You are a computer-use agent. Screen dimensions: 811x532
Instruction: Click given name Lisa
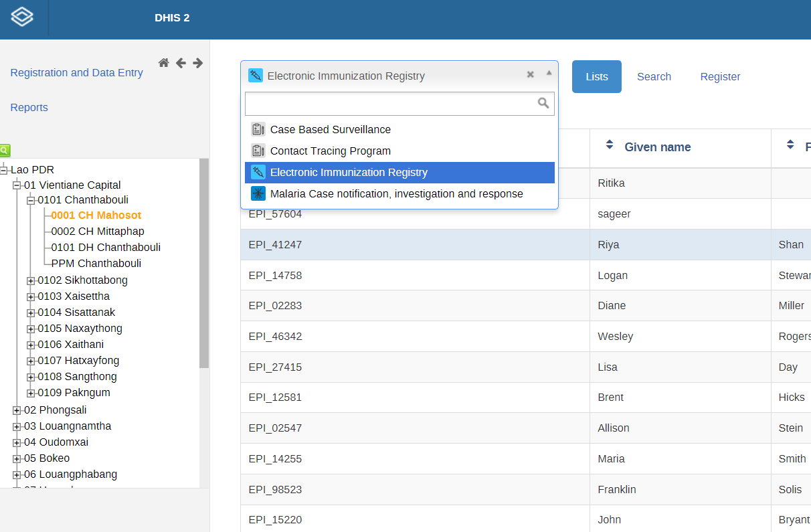pos(608,367)
